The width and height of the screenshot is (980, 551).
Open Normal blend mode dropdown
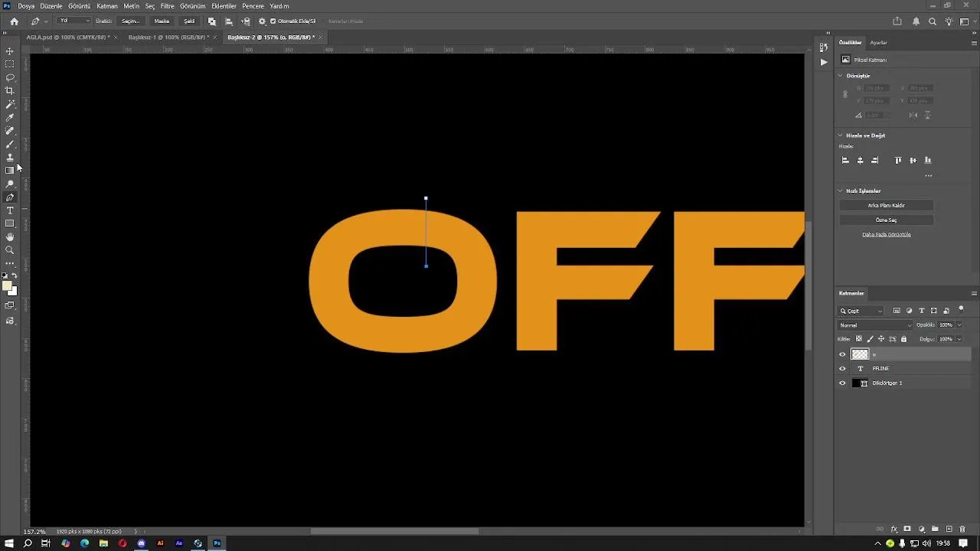[876, 325]
